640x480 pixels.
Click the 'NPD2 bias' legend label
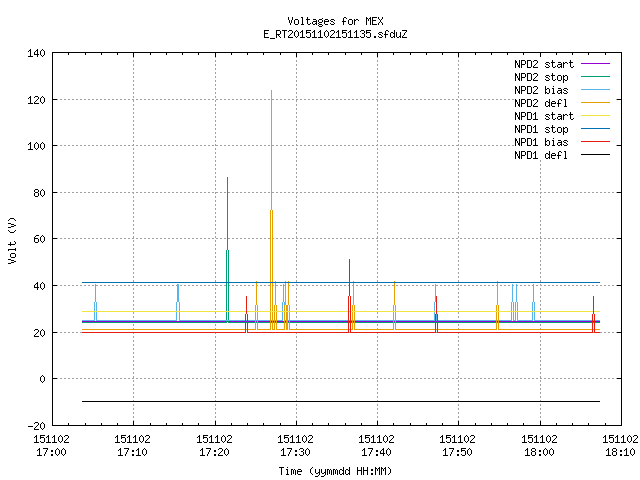[541, 90]
